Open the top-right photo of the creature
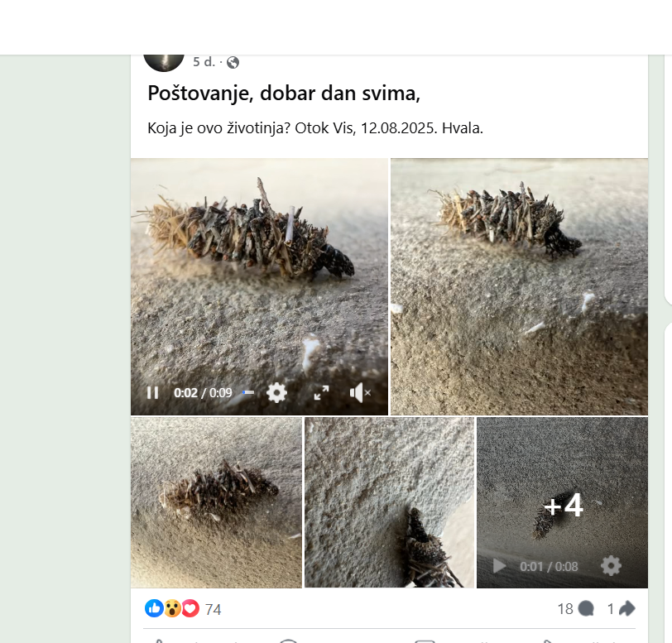This screenshot has height=643, width=672. tap(519, 286)
